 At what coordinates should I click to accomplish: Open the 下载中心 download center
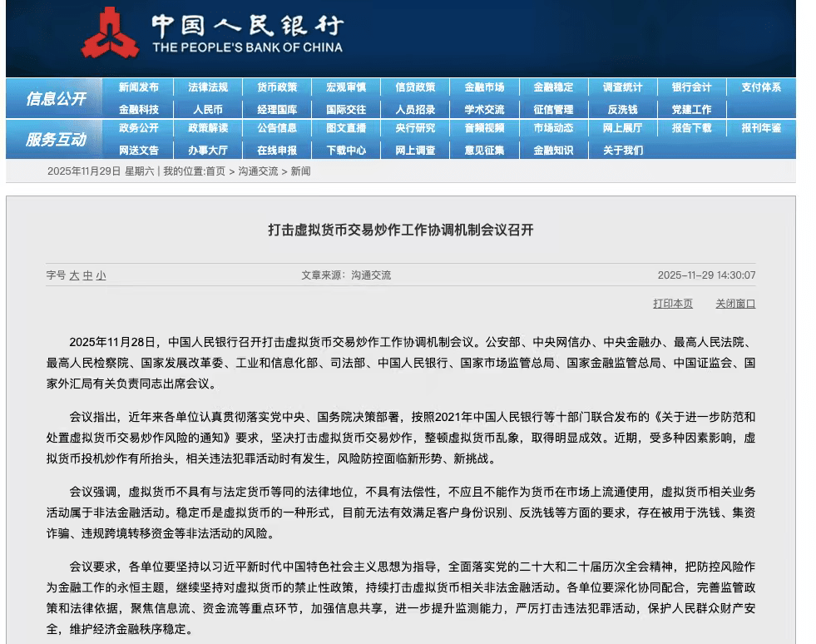(x=345, y=151)
